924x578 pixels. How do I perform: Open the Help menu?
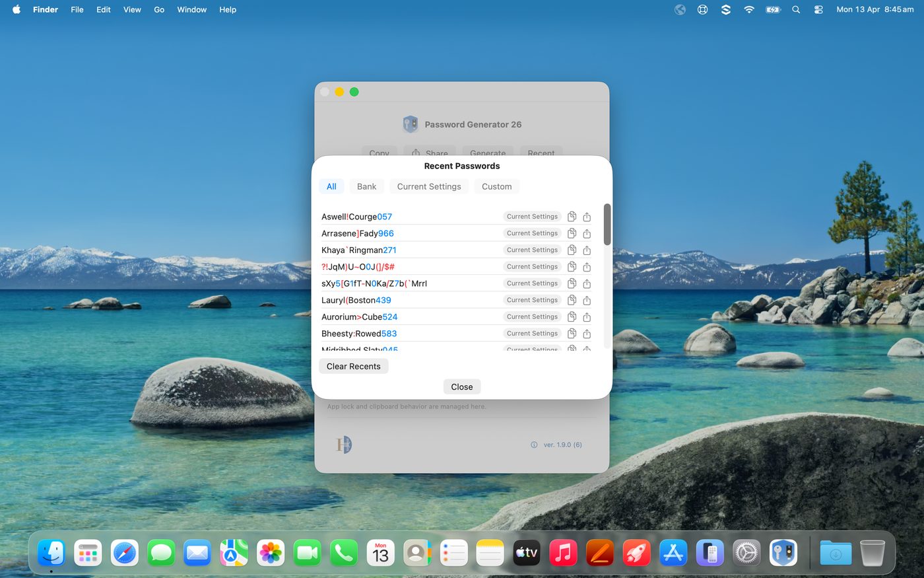(x=228, y=10)
